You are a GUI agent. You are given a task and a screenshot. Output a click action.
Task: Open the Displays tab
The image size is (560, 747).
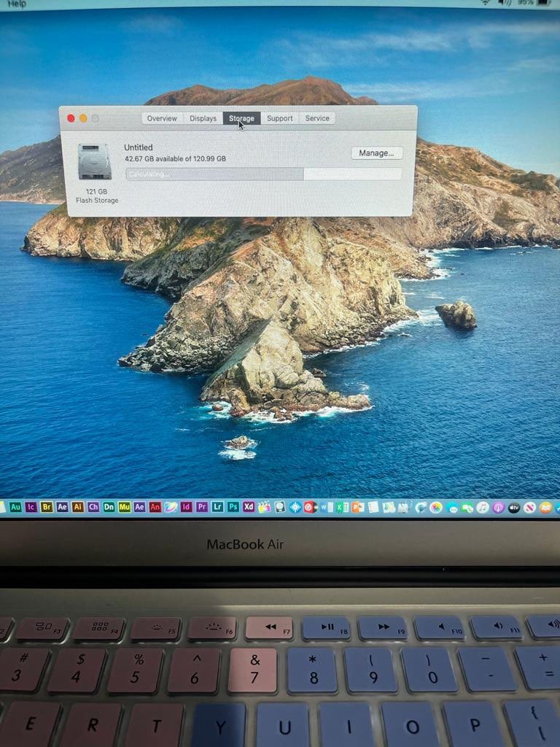tap(203, 118)
